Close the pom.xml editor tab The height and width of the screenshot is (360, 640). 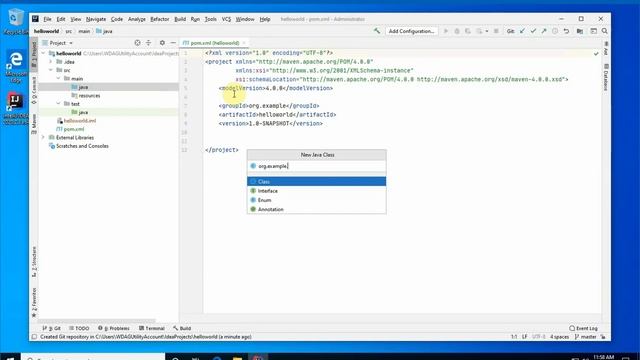pyautogui.click(x=244, y=43)
